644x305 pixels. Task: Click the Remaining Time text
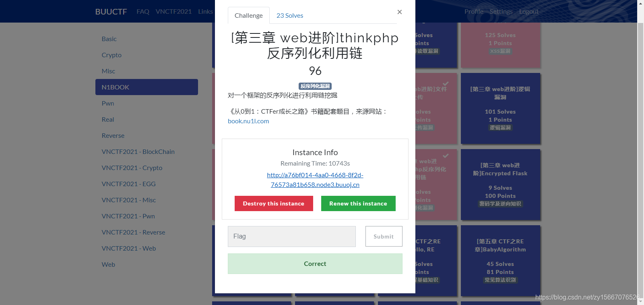(x=315, y=163)
